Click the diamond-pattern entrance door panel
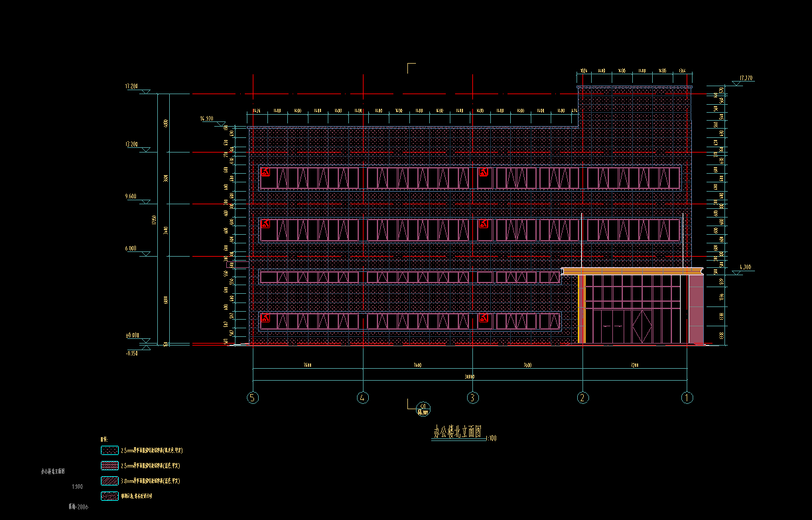812x520 pixels. [x=643, y=327]
